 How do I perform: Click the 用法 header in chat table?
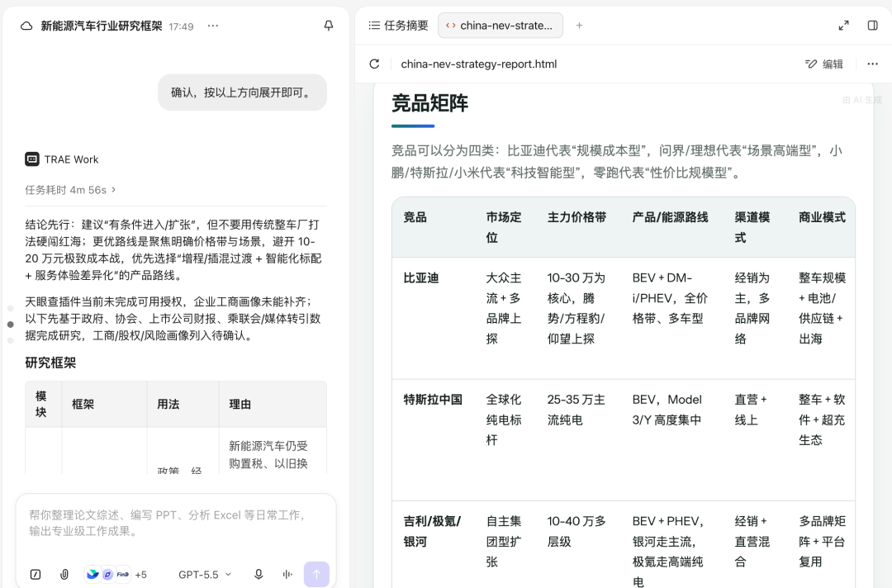click(168, 405)
